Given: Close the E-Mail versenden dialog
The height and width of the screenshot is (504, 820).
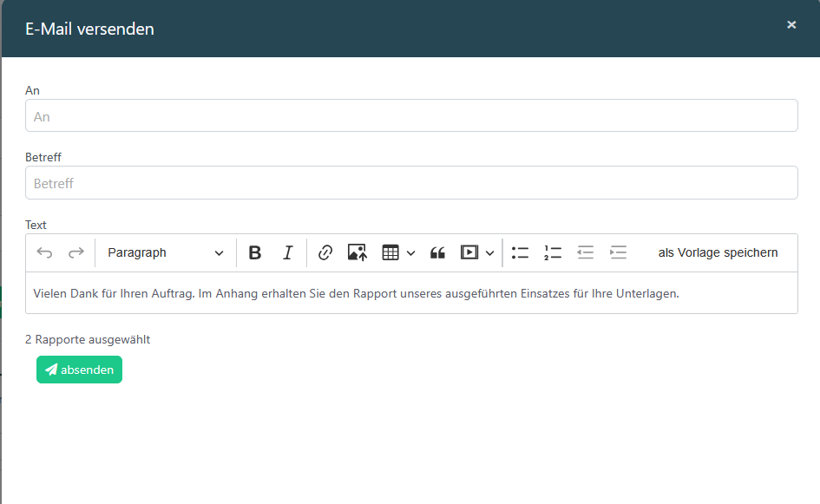Looking at the screenshot, I should [791, 24].
